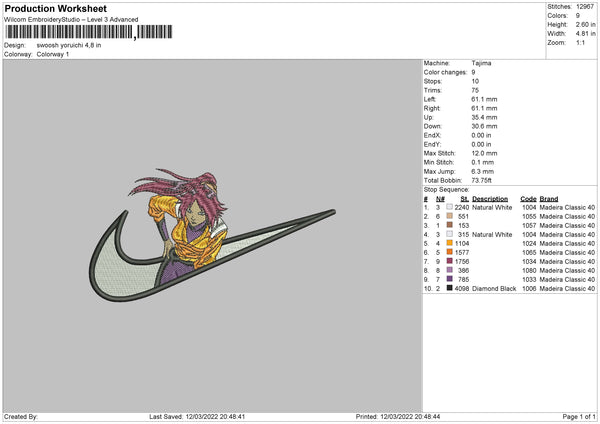Select the dark purple swatch in row 9

449,279
